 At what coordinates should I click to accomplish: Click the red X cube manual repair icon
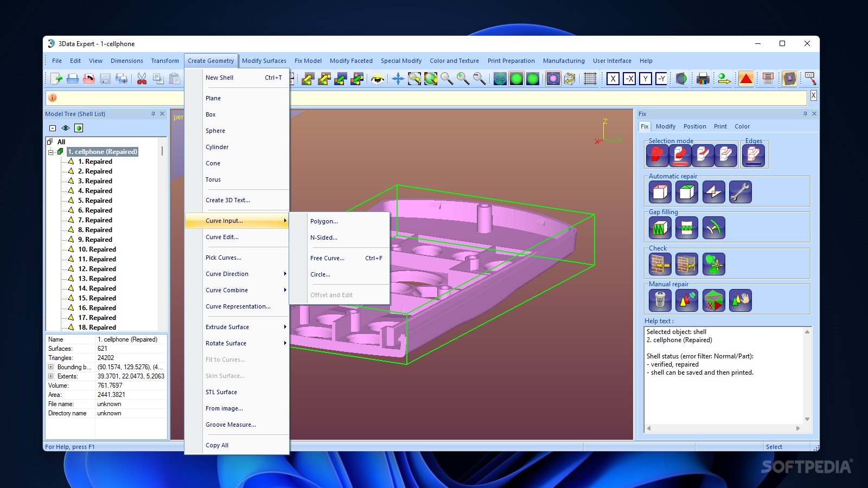click(x=713, y=300)
